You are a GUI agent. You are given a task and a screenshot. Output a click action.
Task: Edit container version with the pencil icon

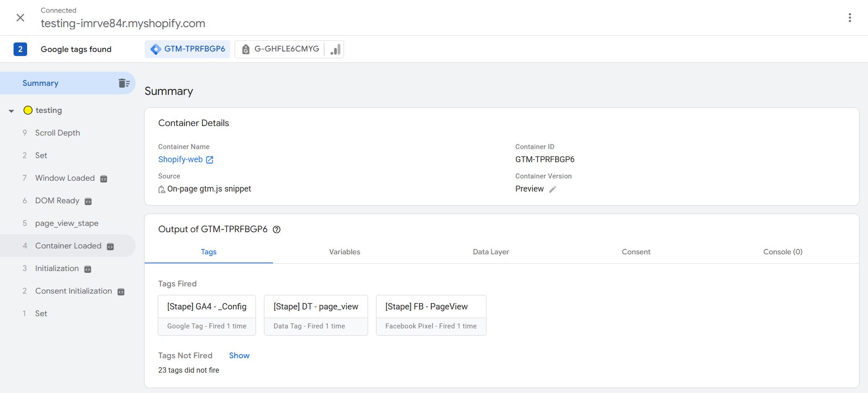coord(552,189)
